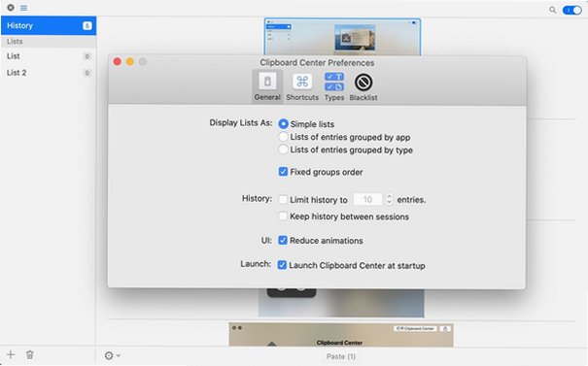Open the Types preferences tab
This screenshot has width=588, height=366.
(x=333, y=86)
